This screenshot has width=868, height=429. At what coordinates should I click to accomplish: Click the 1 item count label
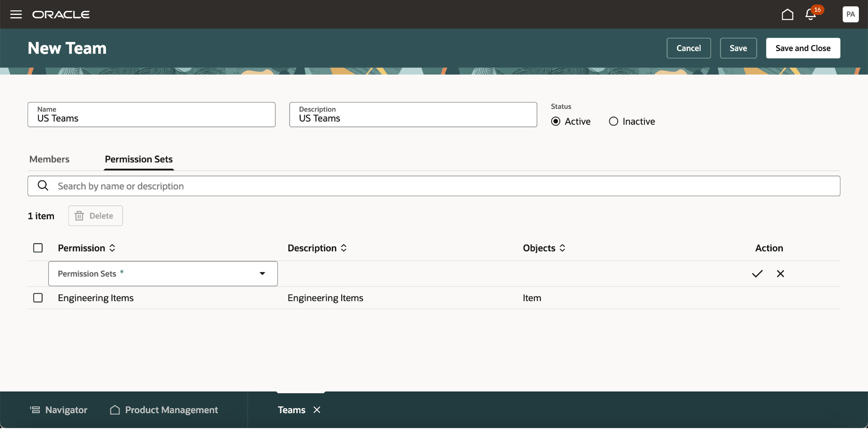coord(41,216)
